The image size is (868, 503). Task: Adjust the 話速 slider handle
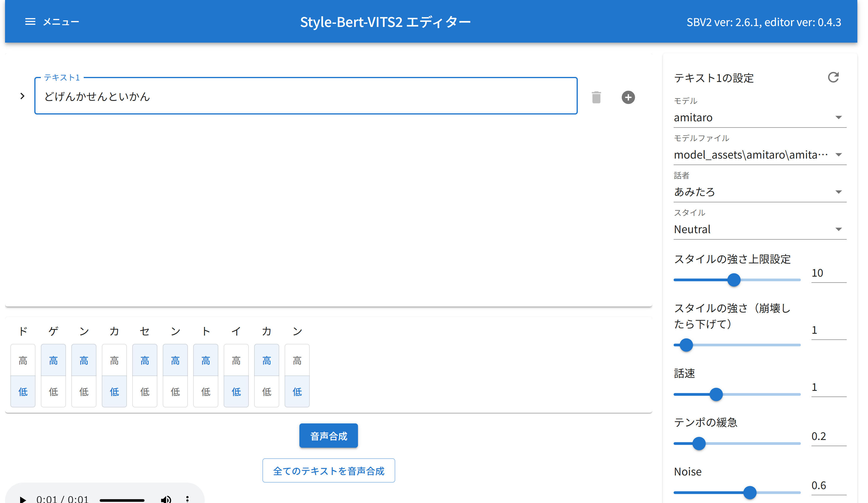pyautogui.click(x=717, y=394)
